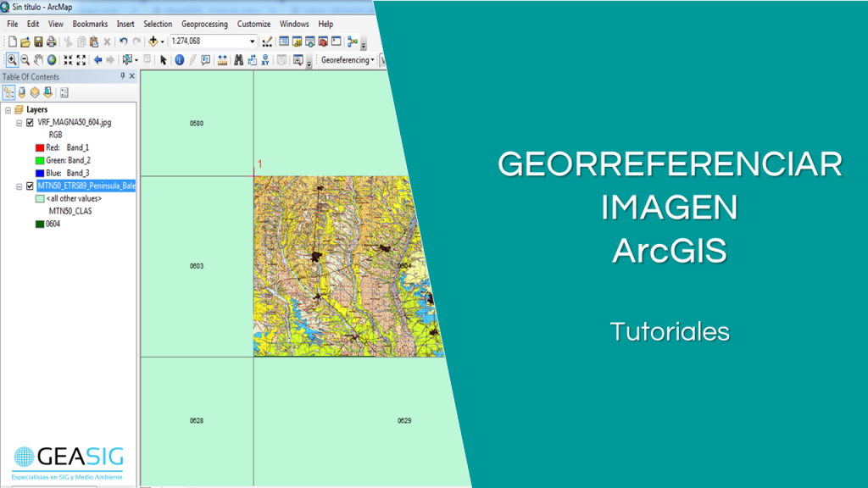The width and height of the screenshot is (868, 488).
Task: Pin the Table Of Contents panel
Action: (x=123, y=76)
